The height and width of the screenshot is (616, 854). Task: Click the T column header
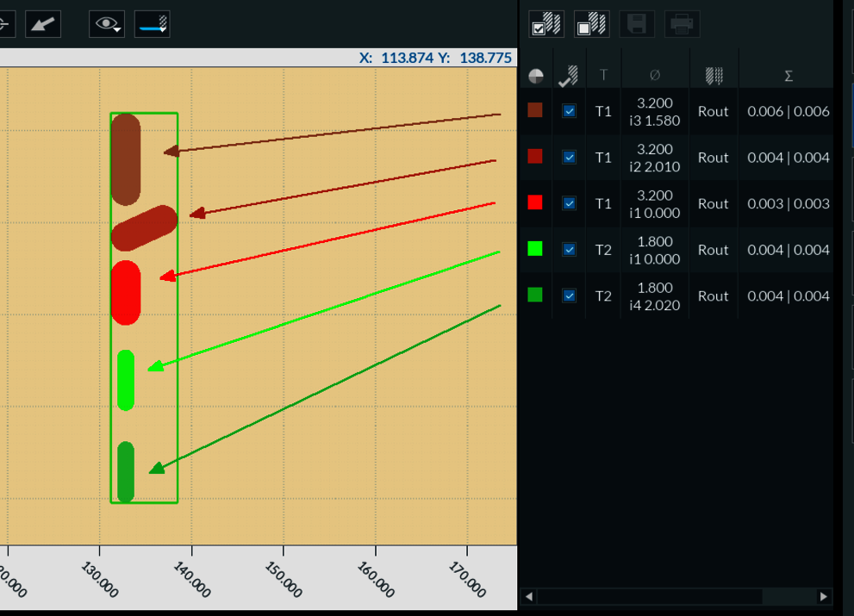(x=603, y=75)
